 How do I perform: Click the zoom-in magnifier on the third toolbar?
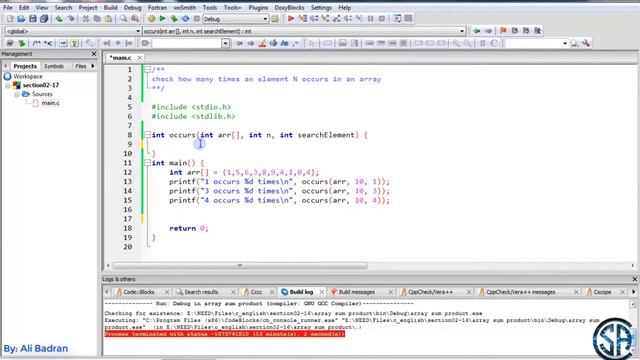pos(456,43)
